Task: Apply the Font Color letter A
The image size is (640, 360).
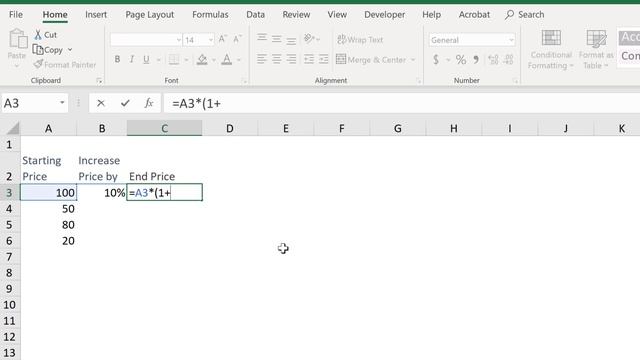Action: (227, 60)
